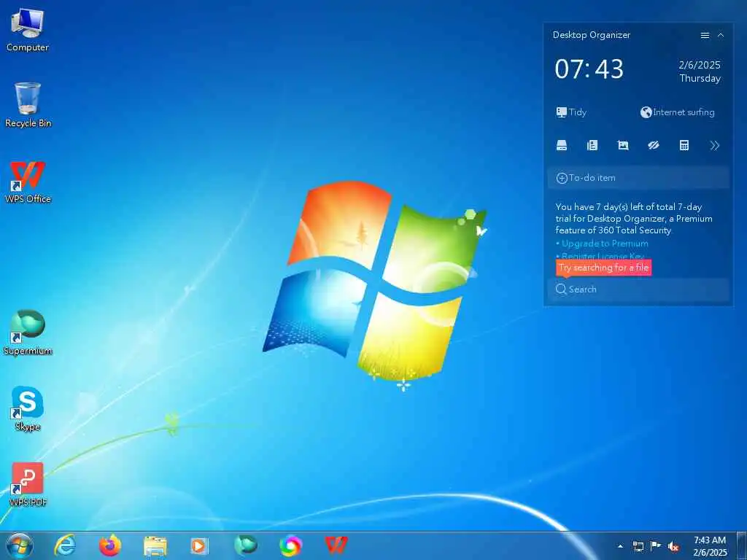
Task: Open Internet surfing in Desktop Organizer
Action: (x=677, y=112)
